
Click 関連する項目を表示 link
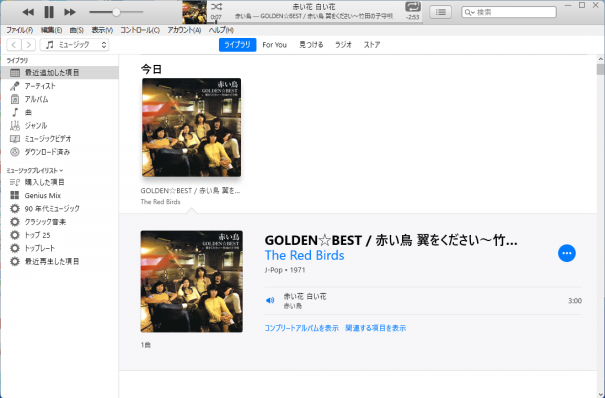tap(375, 328)
